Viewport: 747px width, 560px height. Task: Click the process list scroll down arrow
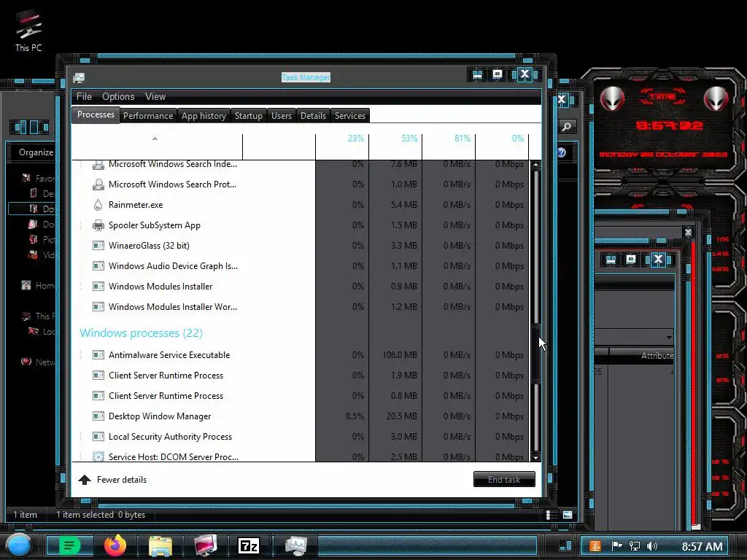tap(535, 456)
